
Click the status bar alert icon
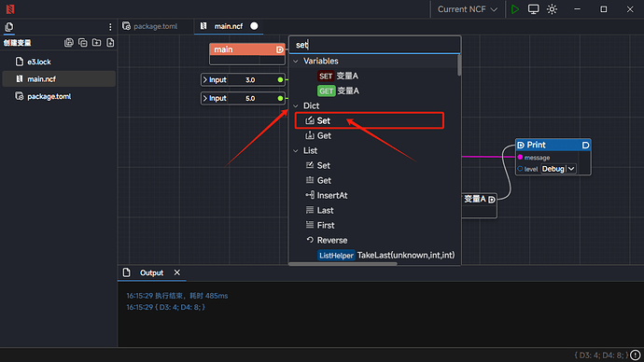[x=636, y=355]
